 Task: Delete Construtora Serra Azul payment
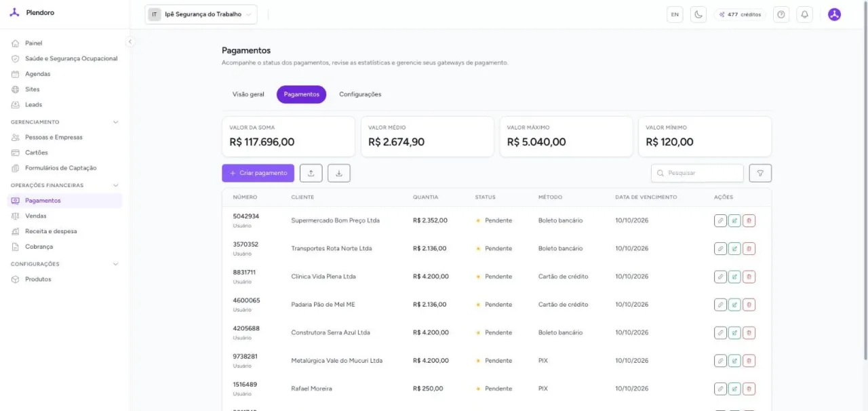pos(749,332)
